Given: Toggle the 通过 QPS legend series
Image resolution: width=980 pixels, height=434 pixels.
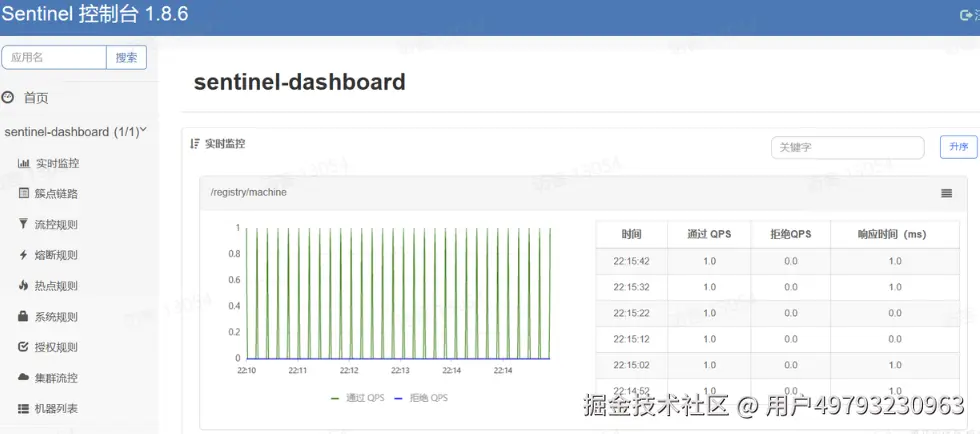Looking at the screenshot, I should pos(358,398).
